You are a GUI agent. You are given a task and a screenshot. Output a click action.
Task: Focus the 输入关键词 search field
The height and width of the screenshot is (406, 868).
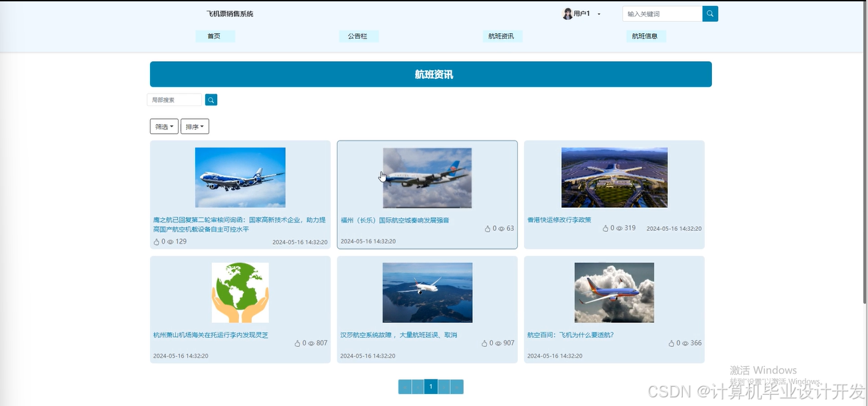tap(662, 13)
